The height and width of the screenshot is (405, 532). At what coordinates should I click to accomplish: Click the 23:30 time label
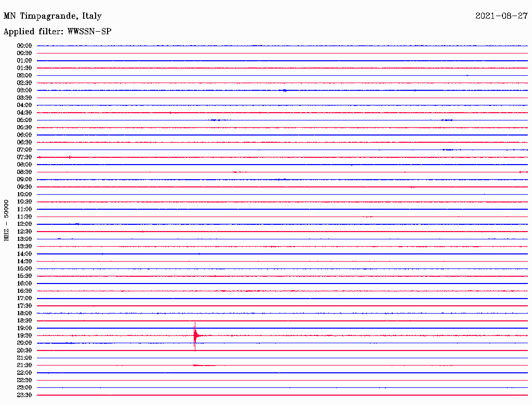click(24, 395)
